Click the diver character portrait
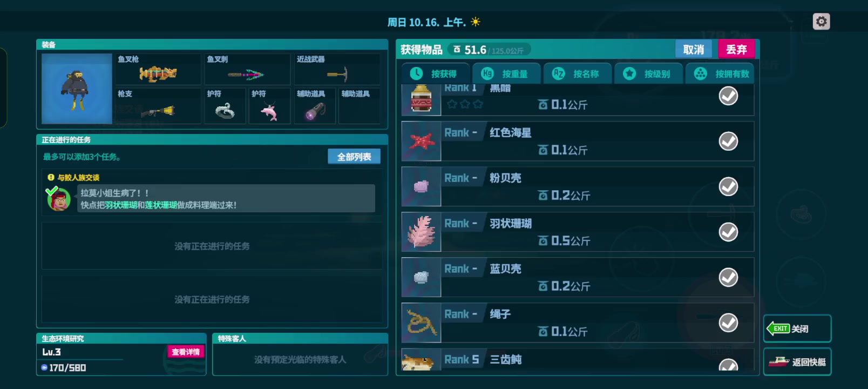 coord(77,89)
